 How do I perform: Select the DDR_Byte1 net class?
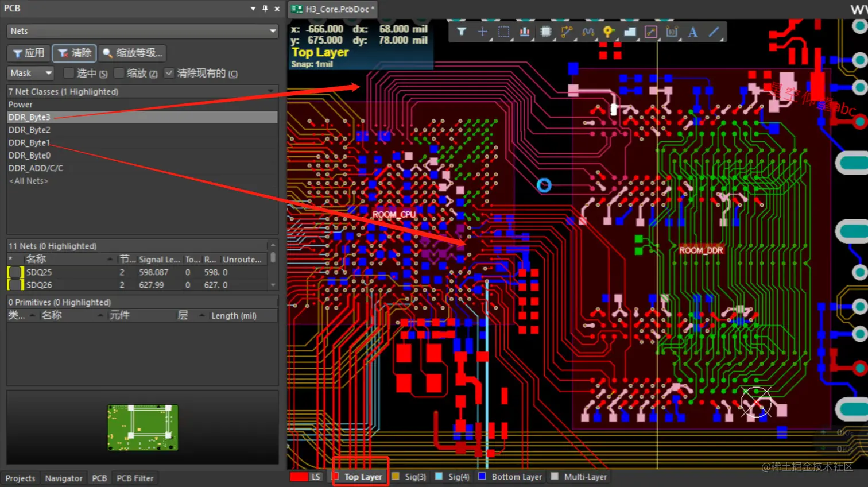(142, 142)
